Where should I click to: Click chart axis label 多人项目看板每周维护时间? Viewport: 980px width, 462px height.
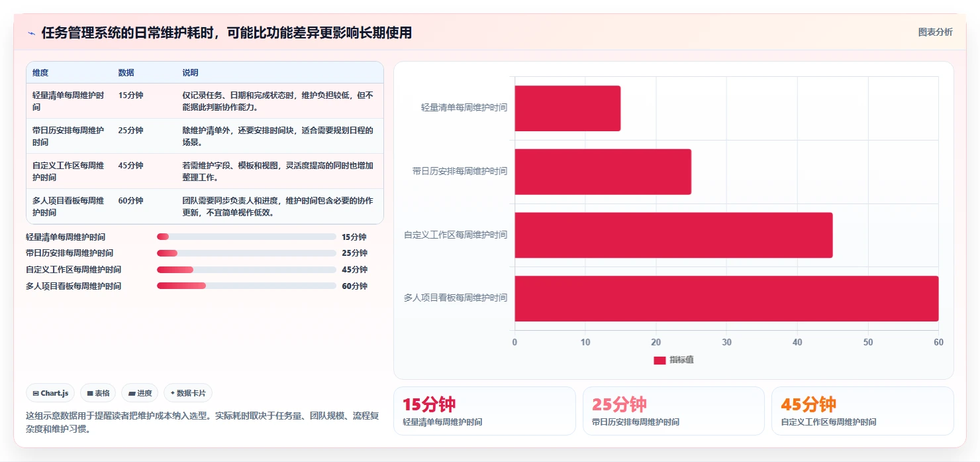456,298
